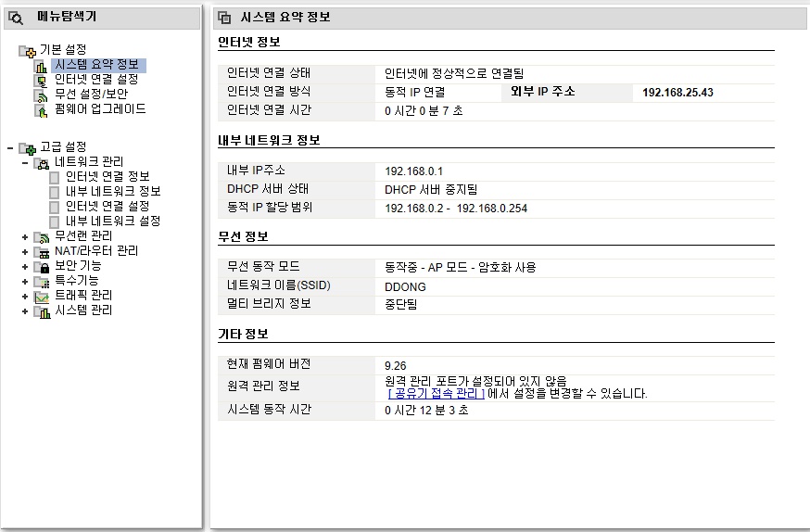Select 시스템 요약 정보 in the menu tree
810x532 pixels.
(98, 65)
